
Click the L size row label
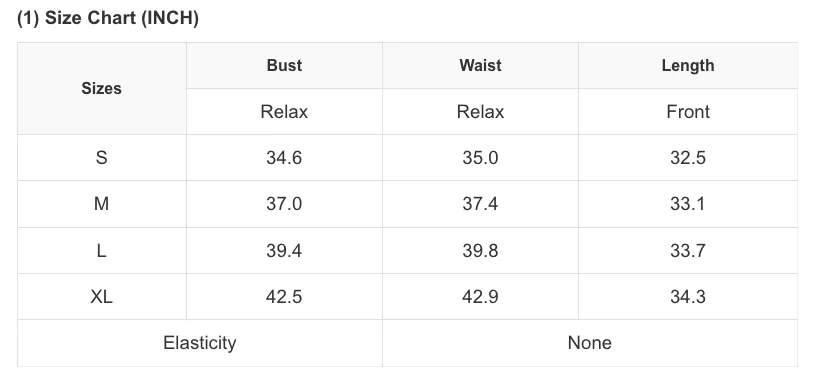click(x=102, y=250)
